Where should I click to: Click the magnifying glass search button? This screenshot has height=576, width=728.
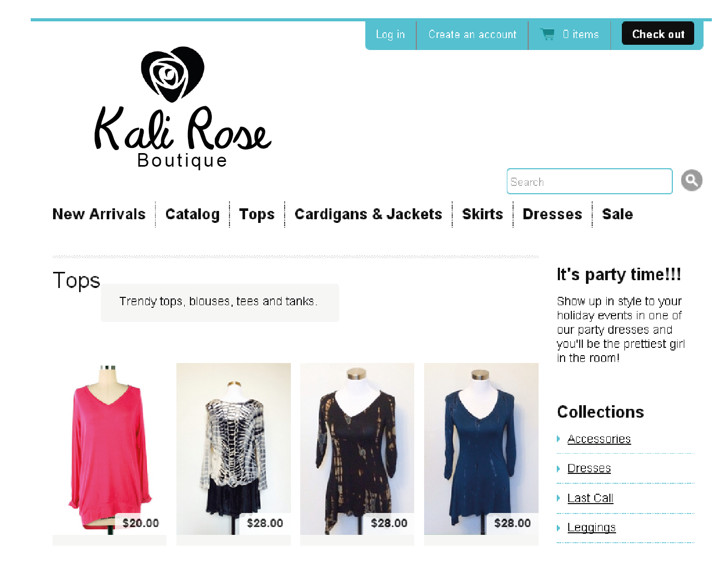coord(692,181)
